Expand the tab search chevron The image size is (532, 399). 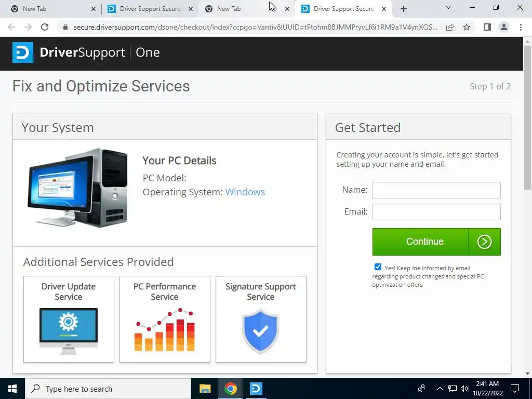tap(448, 7)
